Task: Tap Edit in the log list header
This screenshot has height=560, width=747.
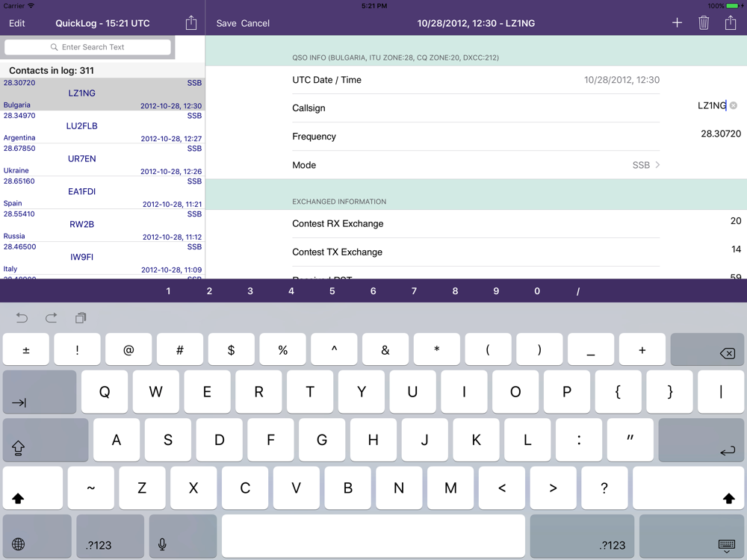Action: point(16,23)
